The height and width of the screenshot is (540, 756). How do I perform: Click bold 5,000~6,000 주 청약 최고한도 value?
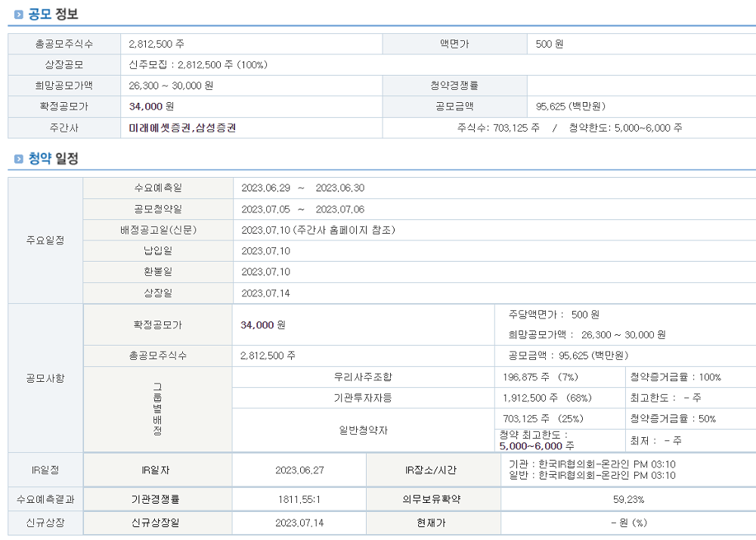click(x=537, y=446)
